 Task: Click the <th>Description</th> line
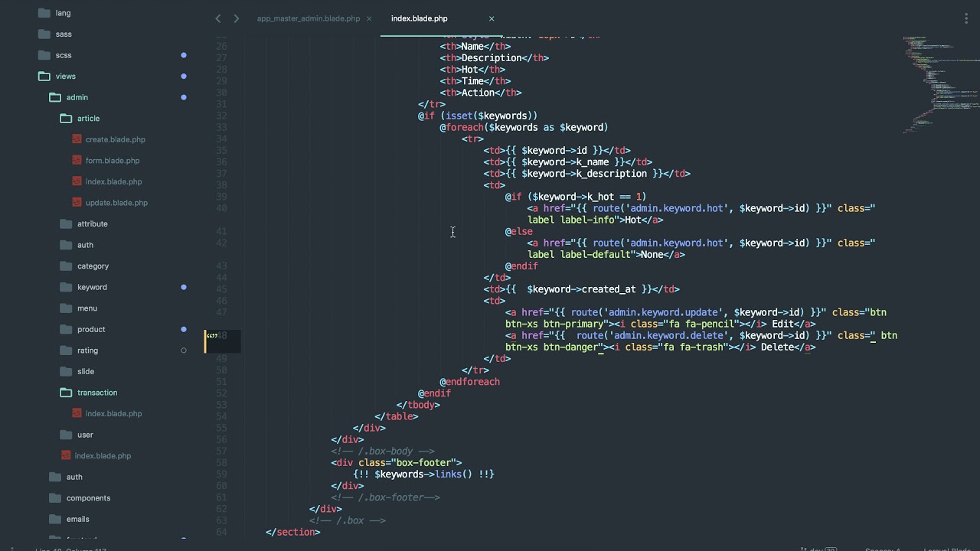pyautogui.click(x=495, y=57)
